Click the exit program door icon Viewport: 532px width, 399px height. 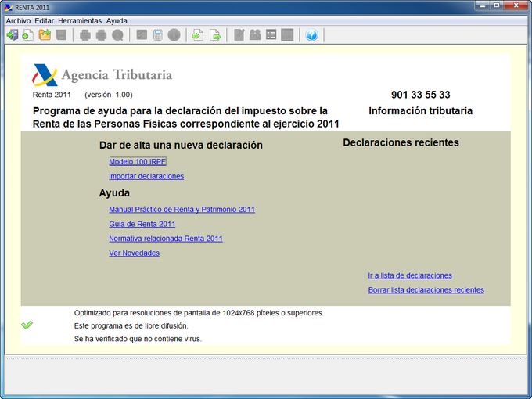(x=13, y=35)
